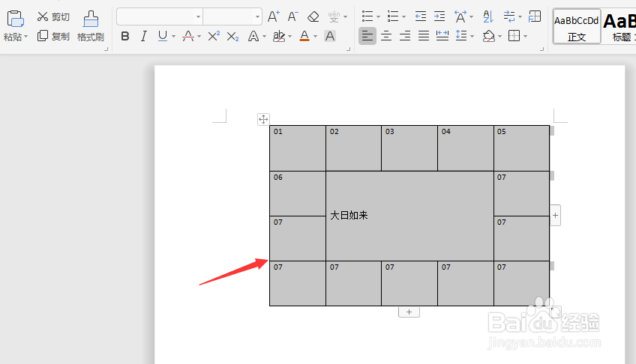Viewport: 636px width, 364px height.
Task: Activate the 格式刷 format painter
Action: pos(91,26)
